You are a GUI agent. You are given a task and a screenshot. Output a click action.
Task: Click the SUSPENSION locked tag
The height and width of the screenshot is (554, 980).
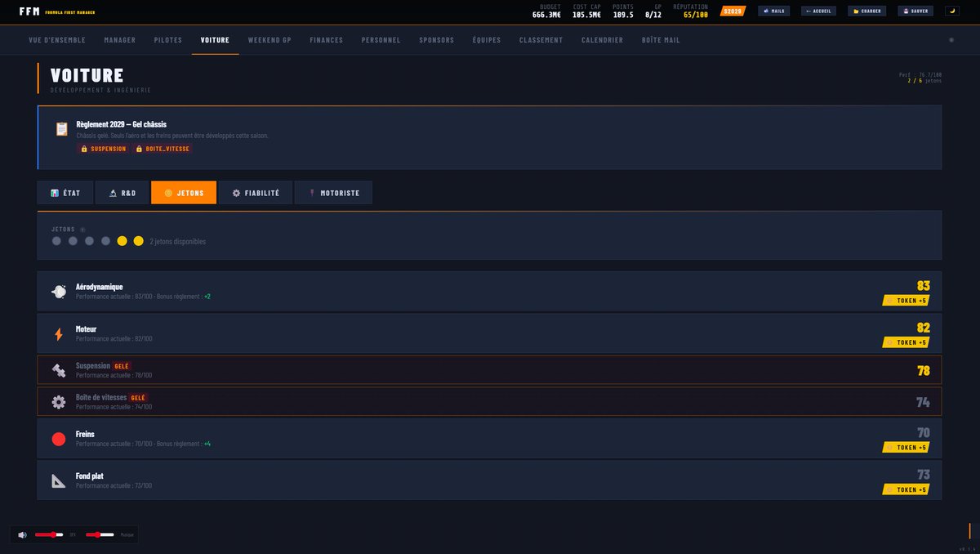(103, 149)
